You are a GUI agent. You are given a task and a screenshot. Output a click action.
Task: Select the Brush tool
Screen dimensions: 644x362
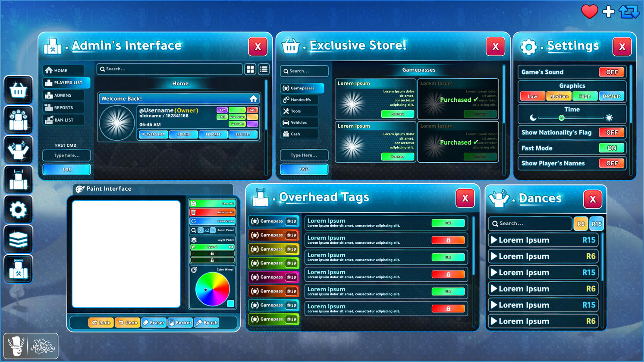[x=207, y=323]
